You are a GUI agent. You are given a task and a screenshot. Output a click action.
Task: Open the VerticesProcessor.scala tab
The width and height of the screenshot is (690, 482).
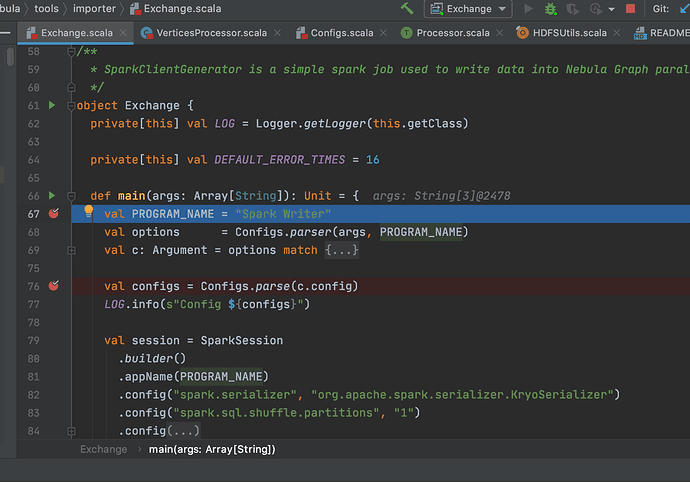pos(211,33)
